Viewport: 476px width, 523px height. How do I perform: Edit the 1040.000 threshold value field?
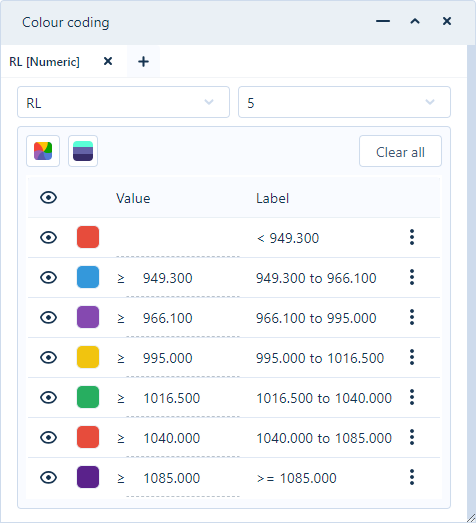coord(183,438)
